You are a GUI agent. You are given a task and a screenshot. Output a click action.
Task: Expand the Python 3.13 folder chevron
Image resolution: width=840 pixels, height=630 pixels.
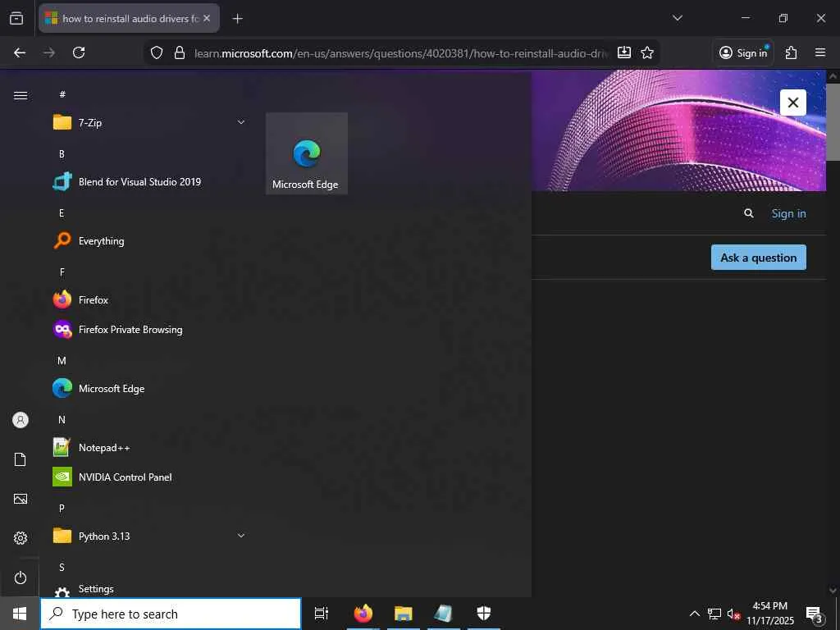pos(241,536)
